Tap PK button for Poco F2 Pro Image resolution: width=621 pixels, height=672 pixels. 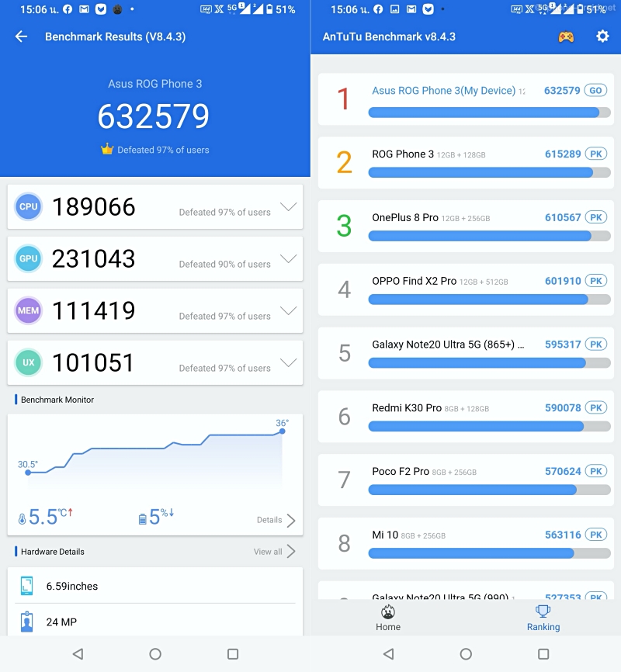(x=596, y=471)
